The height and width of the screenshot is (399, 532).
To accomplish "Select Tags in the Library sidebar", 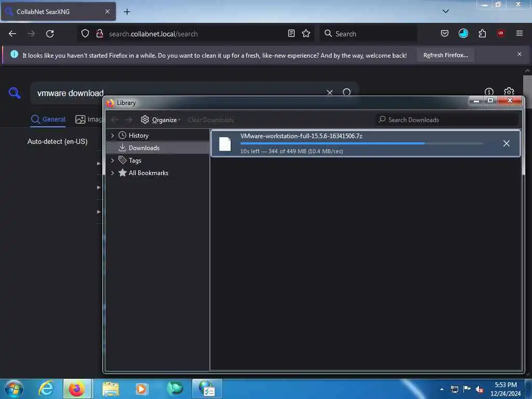I will coord(135,161).
